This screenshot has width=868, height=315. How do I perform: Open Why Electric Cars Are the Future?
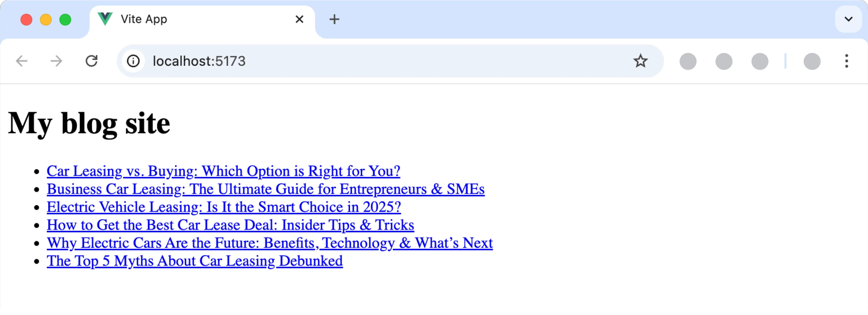click(270, 243)
